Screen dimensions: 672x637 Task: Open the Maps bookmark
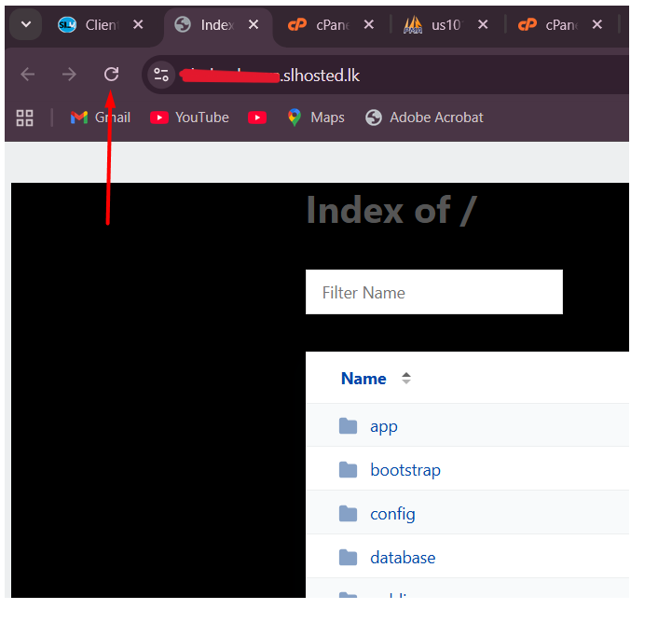[x=316, y=118]
